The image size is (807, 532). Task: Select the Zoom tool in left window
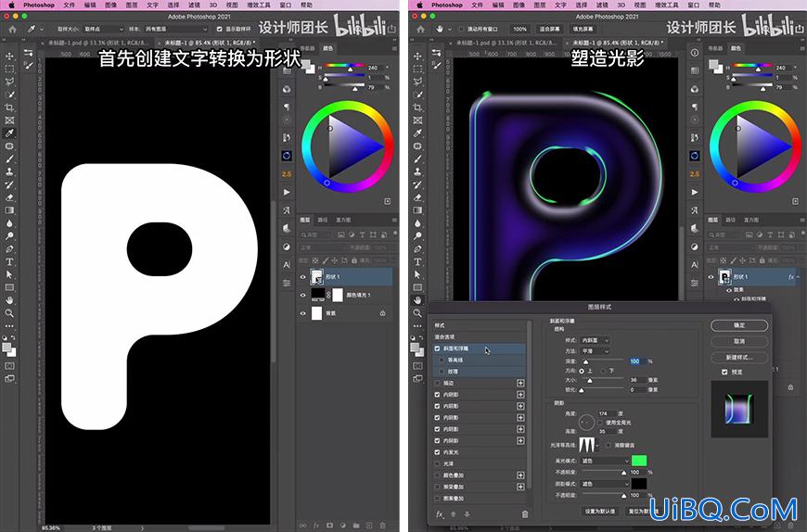(9, 313)
